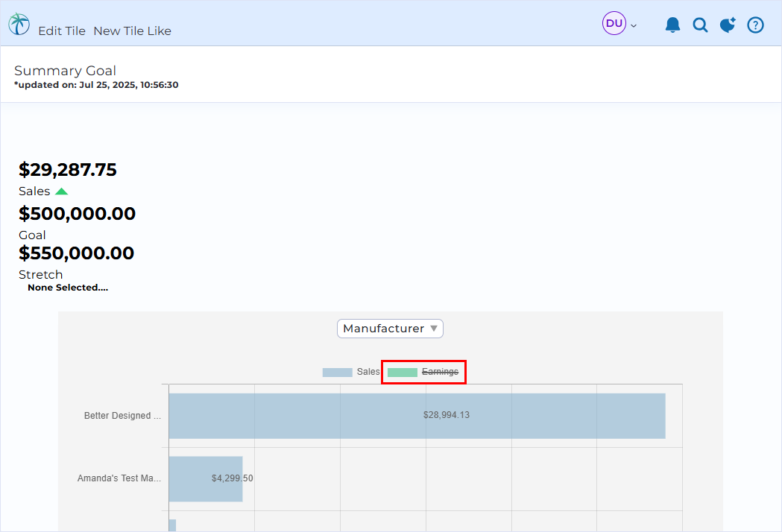
Task: Click the $550,000.00 stretch value
Action: (76, 253)
